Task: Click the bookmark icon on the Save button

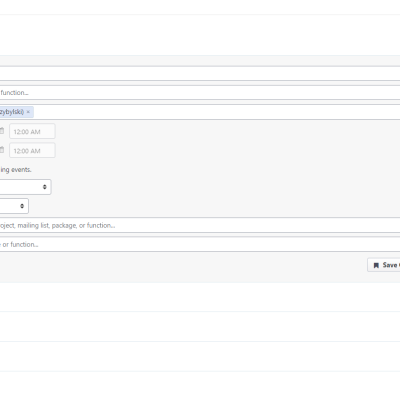Action: point(376,265)
